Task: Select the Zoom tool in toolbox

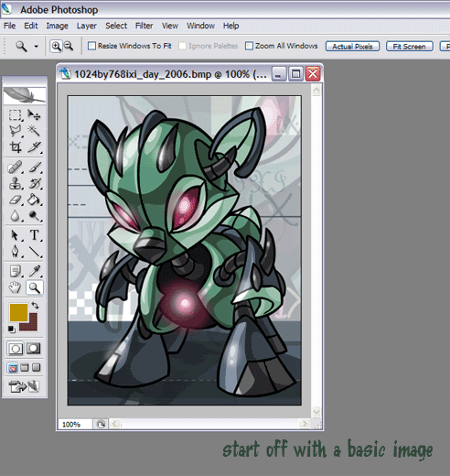Action: [34, 287]
